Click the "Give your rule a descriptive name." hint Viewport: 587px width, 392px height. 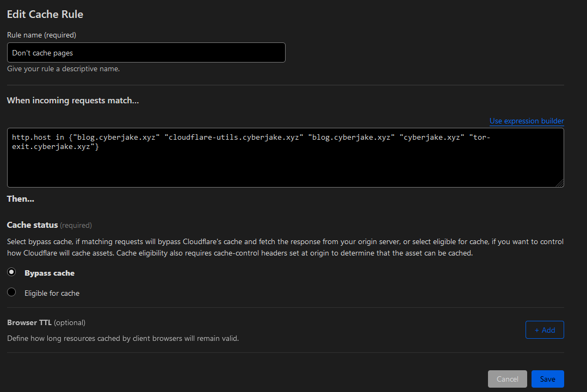[x=63, y=69]
